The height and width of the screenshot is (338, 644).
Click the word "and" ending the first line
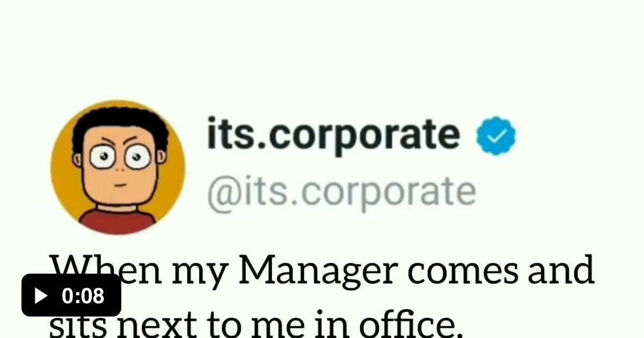pyautogui.click(x=561, y=271)
